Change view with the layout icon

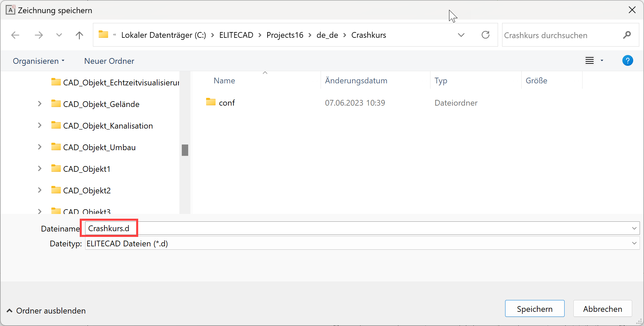tap(590, 61)
